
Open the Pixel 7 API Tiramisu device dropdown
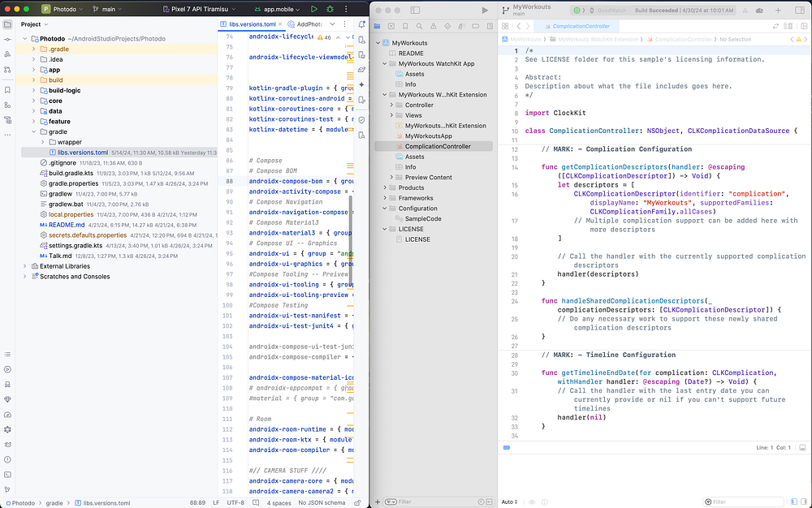(200, 9)
